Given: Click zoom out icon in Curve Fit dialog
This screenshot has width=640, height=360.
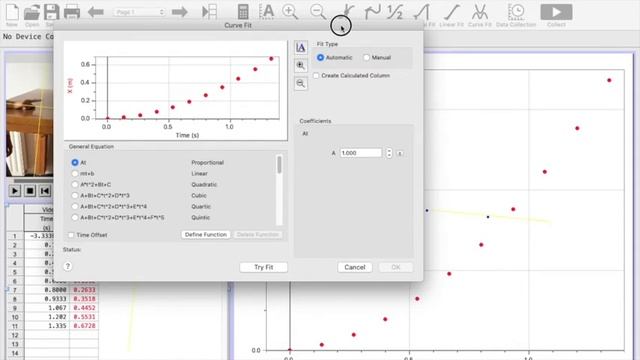Looking at the screenshot, I should 301,84.
